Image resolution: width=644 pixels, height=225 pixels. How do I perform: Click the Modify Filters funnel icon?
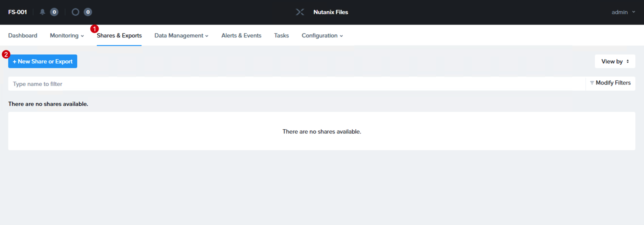(x=592, y=83)
